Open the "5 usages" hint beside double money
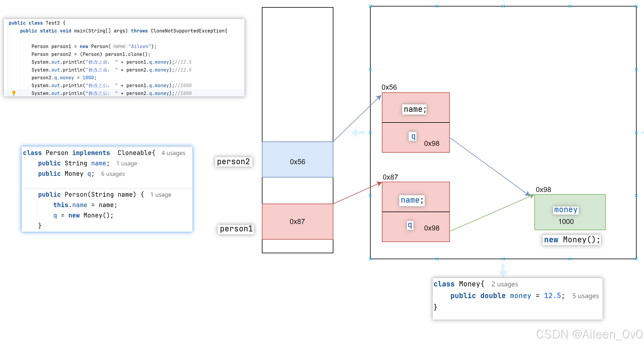 click(585, 296)
